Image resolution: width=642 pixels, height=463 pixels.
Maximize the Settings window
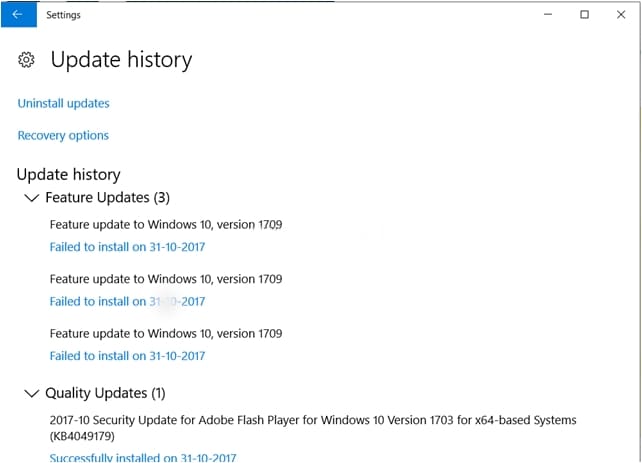[585, 15]
